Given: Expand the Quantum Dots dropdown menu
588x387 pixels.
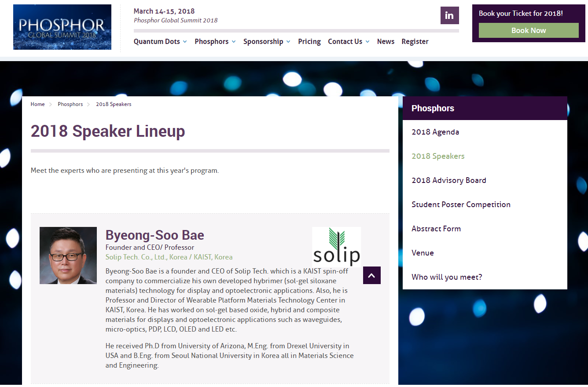Looking at the screenshot, I should coord(160,41).
